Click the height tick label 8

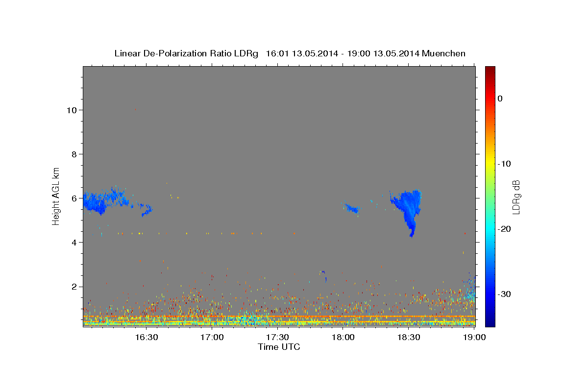pyautogui.click(x=73, y=154)
